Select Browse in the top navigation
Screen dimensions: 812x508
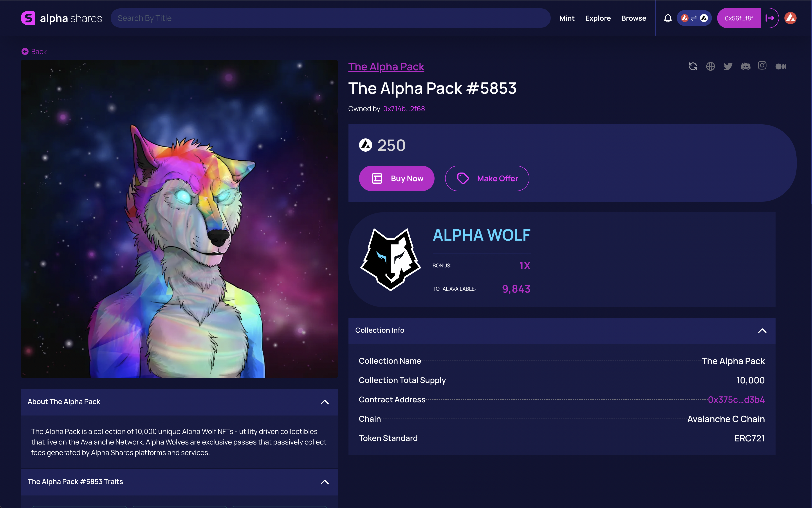click(x=634, y=18)
